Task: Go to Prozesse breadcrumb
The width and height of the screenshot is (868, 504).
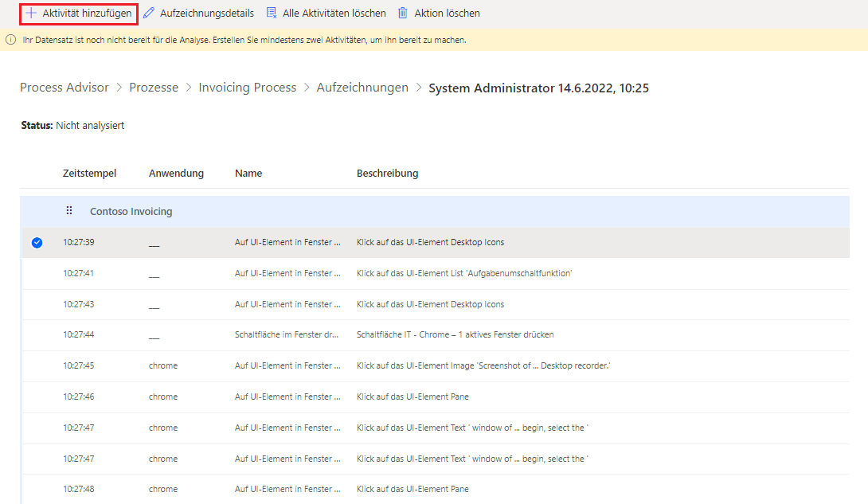Action: [154, 88]
